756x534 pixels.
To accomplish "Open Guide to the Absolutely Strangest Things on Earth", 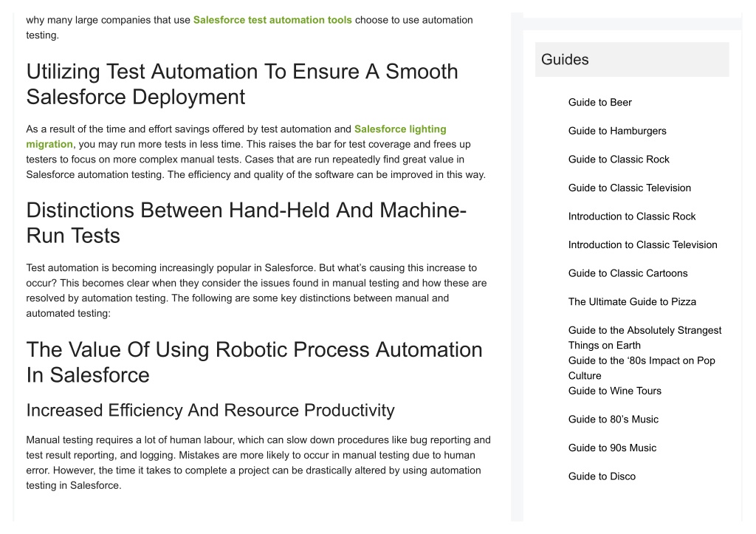I will 645,338.
